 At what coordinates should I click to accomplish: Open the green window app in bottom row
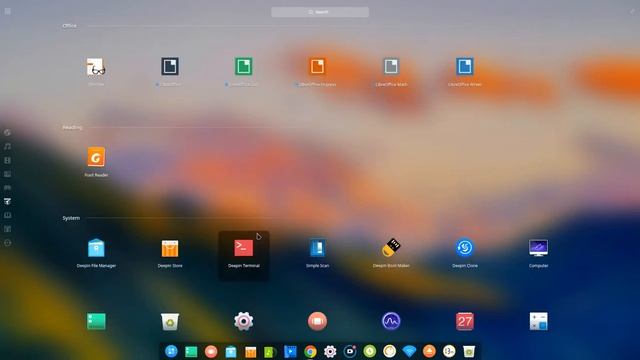(96, 322)
